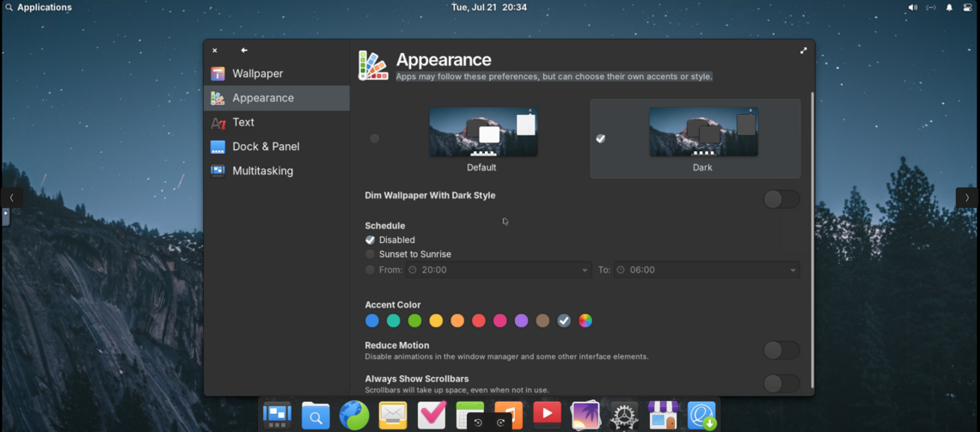
Task: Toggle the Always Show Scrollbars switch
Action: pyautogui.click(x=781, y=384)
